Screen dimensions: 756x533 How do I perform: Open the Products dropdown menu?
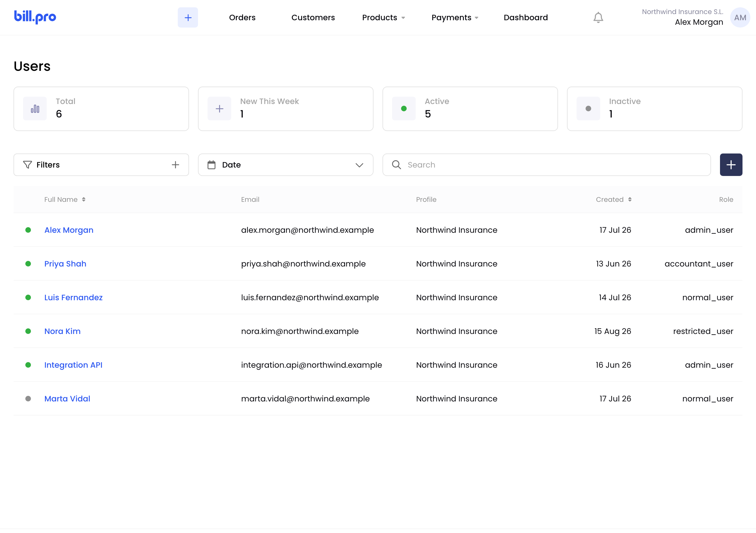point(383,17)
